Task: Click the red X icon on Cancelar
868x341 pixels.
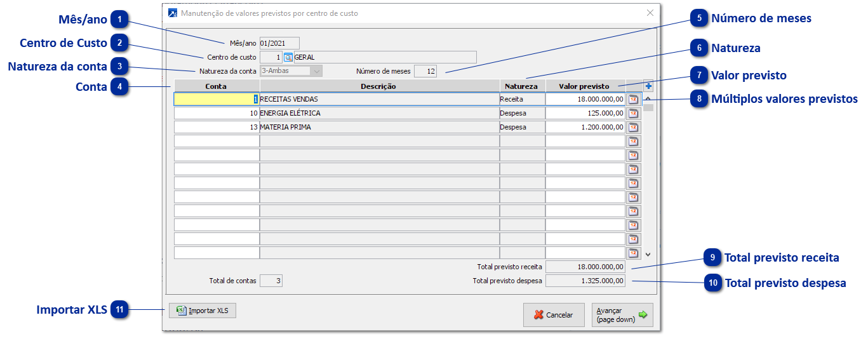Action: (x=538, y=315)
